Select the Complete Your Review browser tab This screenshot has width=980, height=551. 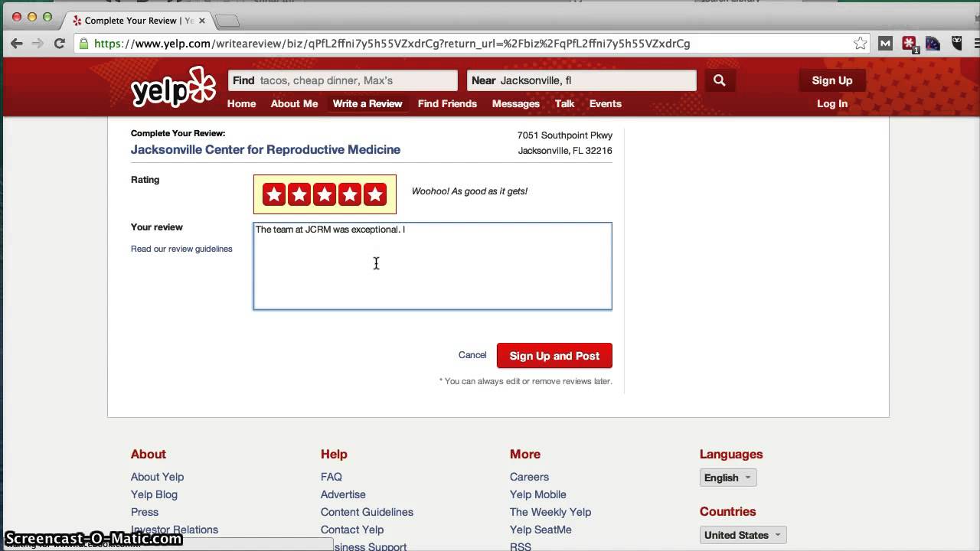tap(138, 21)
